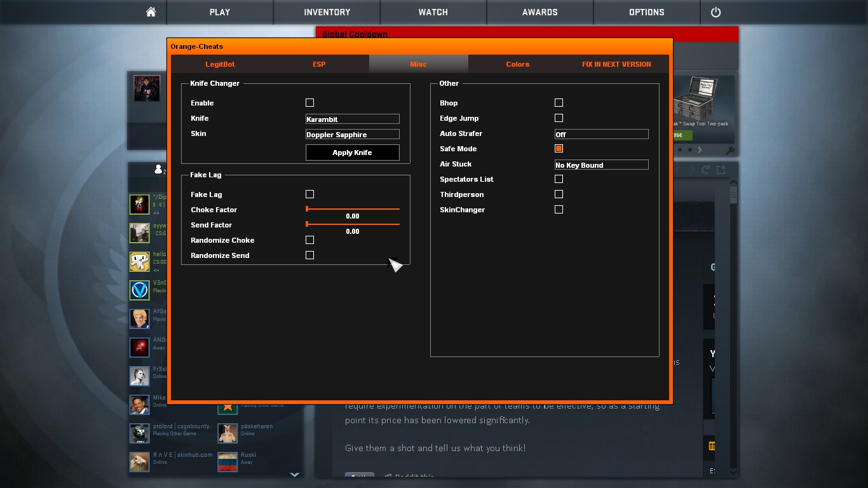Image resolution: width=868 pixels, height=488 pixels.
Task: Open the OPTIONS menu
Action: pos(647,12)
